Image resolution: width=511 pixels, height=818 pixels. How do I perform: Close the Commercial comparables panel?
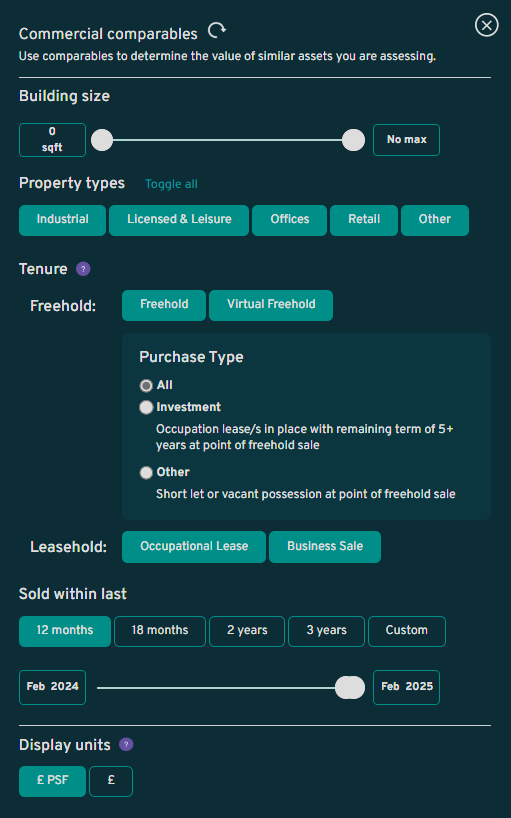click(486, 25)
